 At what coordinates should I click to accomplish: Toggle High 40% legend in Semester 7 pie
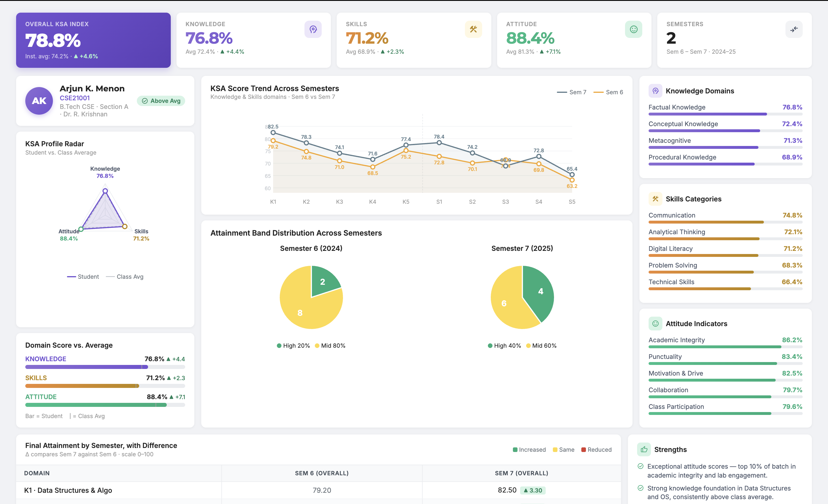click(x=504, y=345)
